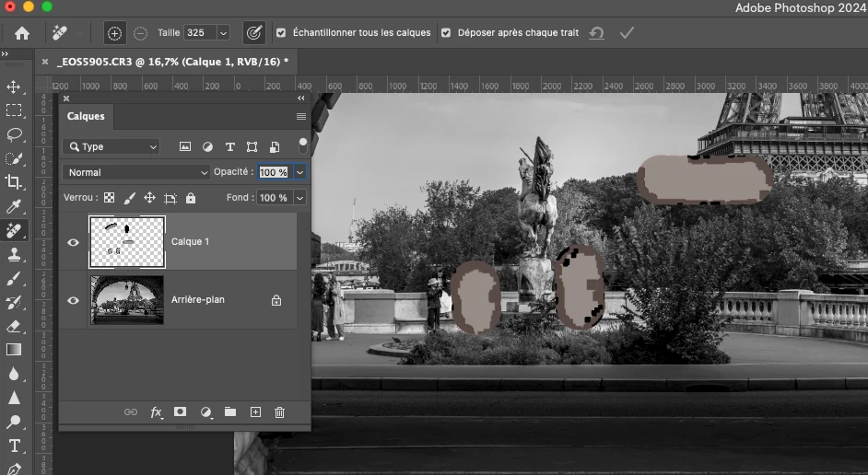
Task: Select the _EOS5905.CR3 document tab
Action: click(x=172, y=62)
